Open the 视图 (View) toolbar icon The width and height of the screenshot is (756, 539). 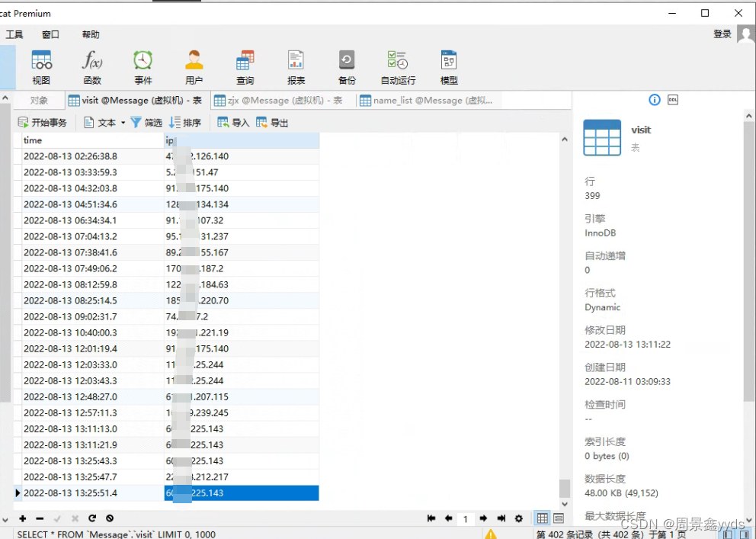pos(41,68)
